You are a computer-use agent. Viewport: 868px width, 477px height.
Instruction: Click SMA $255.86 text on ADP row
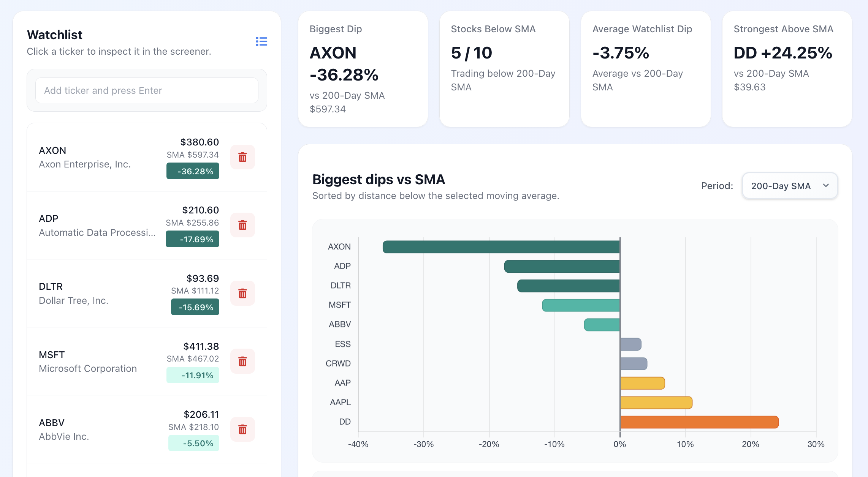tap(192, 223)
